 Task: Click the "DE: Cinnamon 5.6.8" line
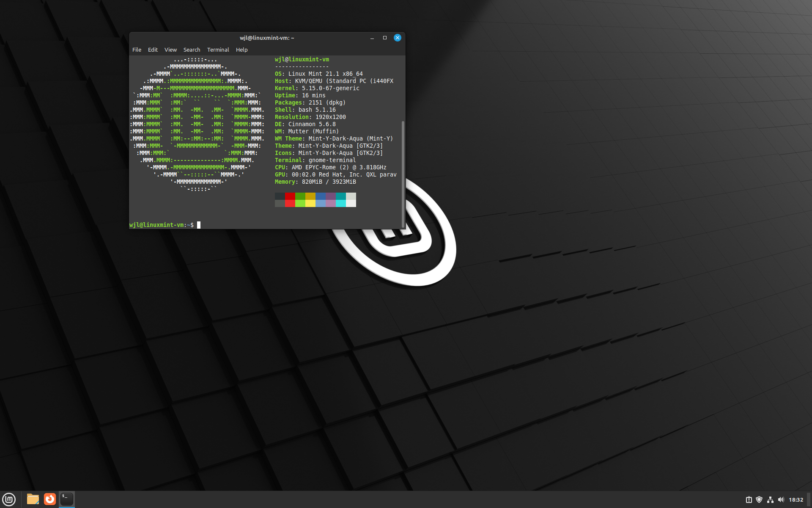click(305, 124)
